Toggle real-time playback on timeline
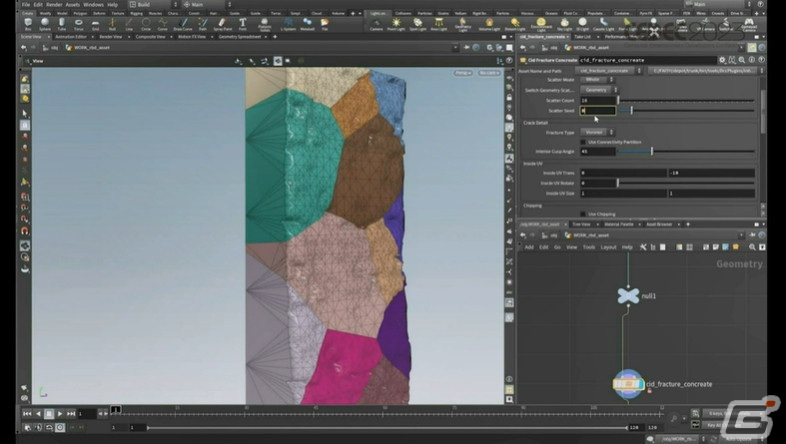 60,427
